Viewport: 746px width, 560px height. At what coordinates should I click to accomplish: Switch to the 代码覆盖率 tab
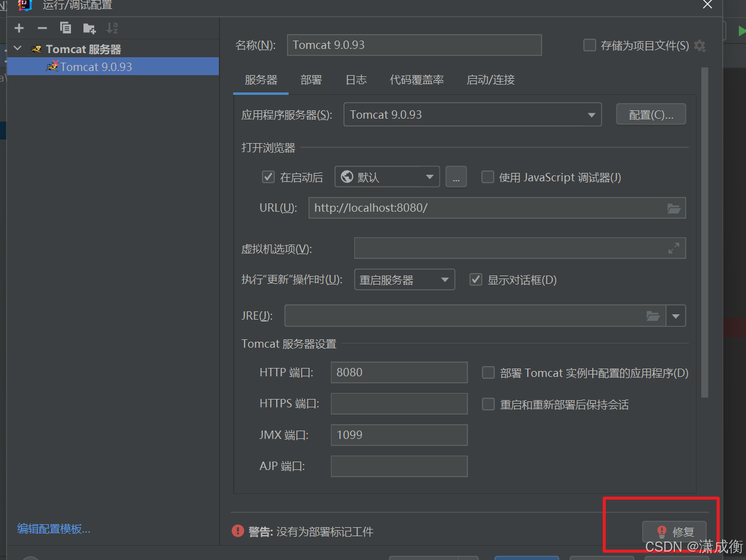[x=417, y=80]
